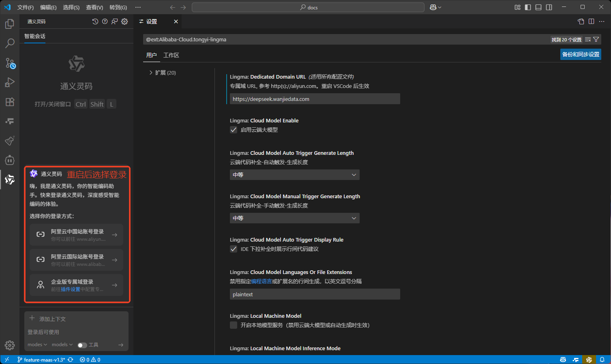611x364 pixels.
Task: Open the 编辑(E) menu
Action: point(48,7)
